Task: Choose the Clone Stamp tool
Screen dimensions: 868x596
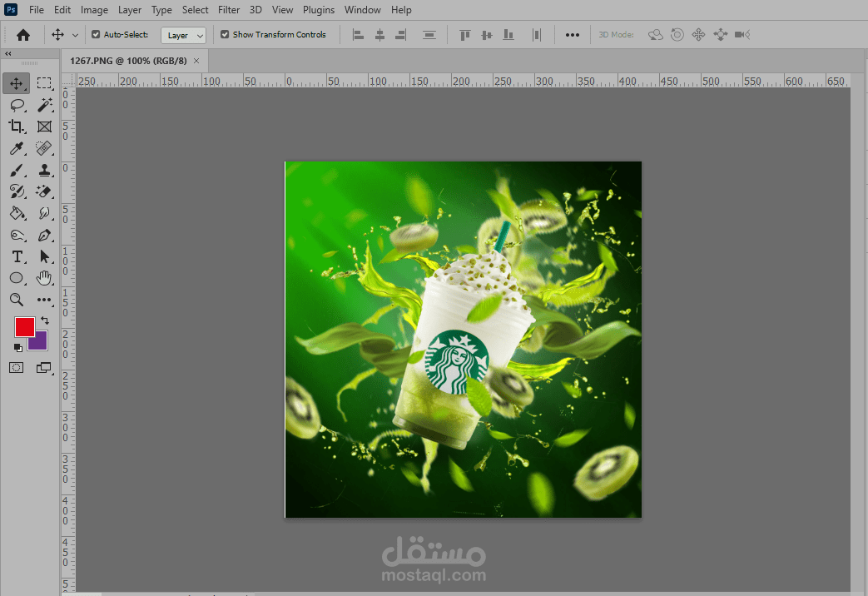Action: coord(44,170)
